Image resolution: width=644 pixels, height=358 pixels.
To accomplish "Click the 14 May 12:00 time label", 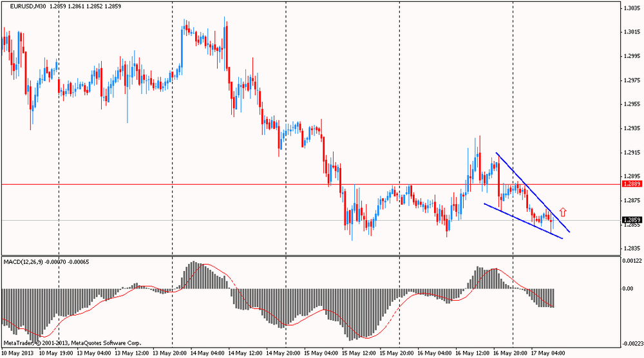I will 245,353.
